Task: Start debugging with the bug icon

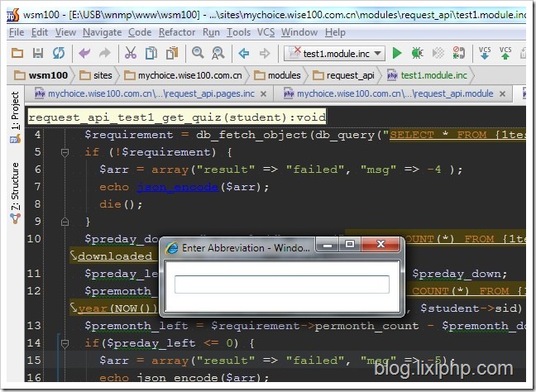Action: 418,53
